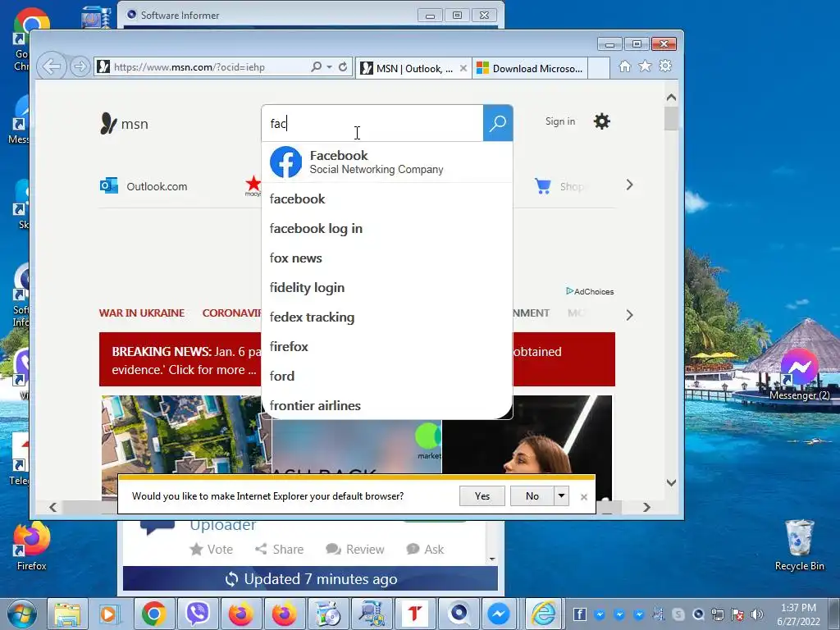
Task: Expand the dropdown arrow beside No
Action: pyautogui.click(x=561, y=496)
